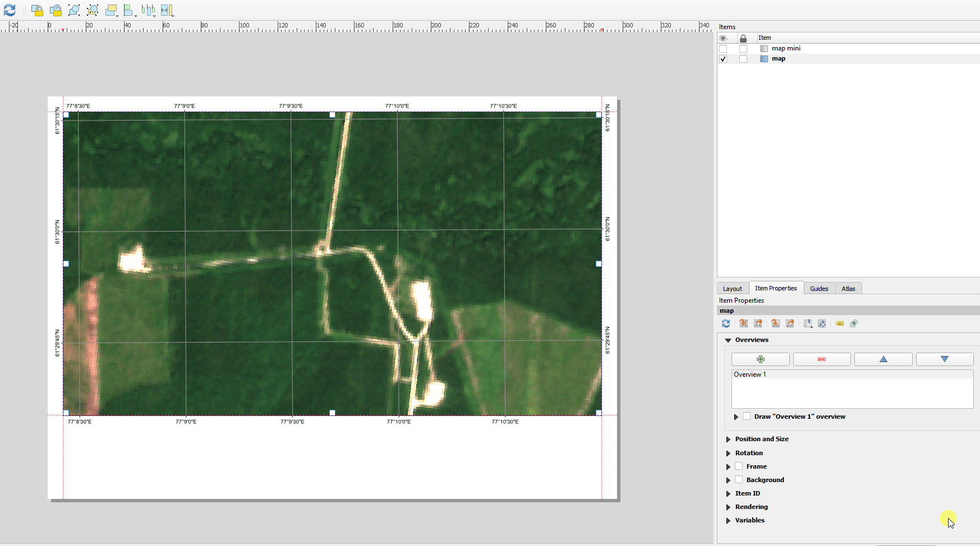The image size is (980, 546).
Task: Enable the Draw "Overview 1" overview checkbox
Action: pyautogui.click(x=747, y=417)
